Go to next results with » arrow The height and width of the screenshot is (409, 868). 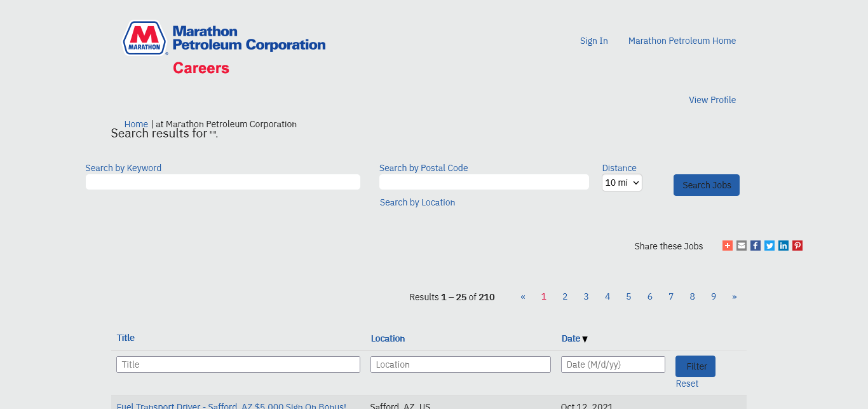click(x=735, y=296)
